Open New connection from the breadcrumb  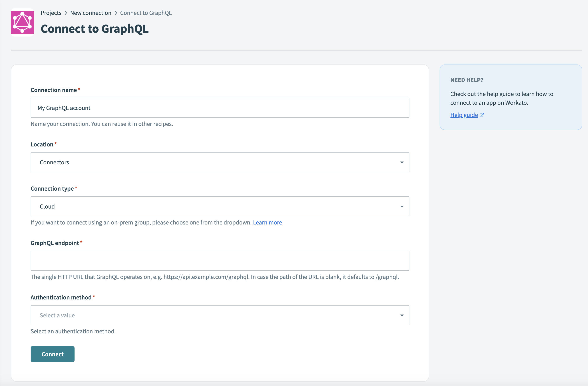coord(90,13)
